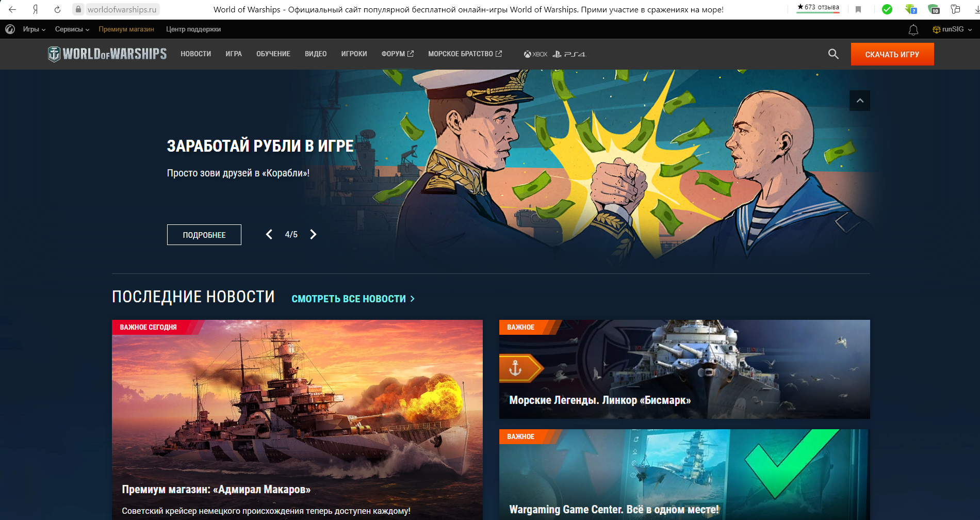Open the green download extension icon

coord(910,9)
